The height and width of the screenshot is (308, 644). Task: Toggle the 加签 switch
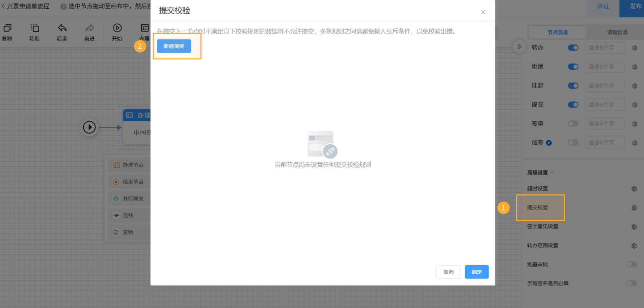point(573,143)
